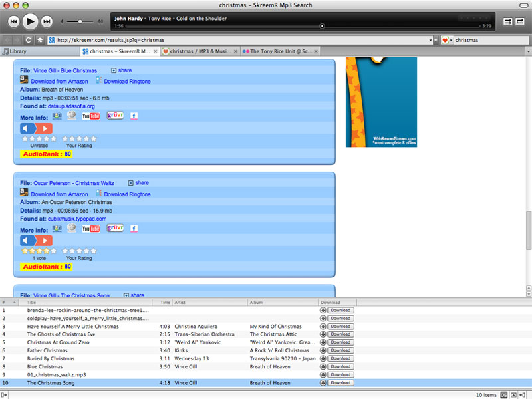
Task: Click the browser Forward arrow
Action: [18, 40]
